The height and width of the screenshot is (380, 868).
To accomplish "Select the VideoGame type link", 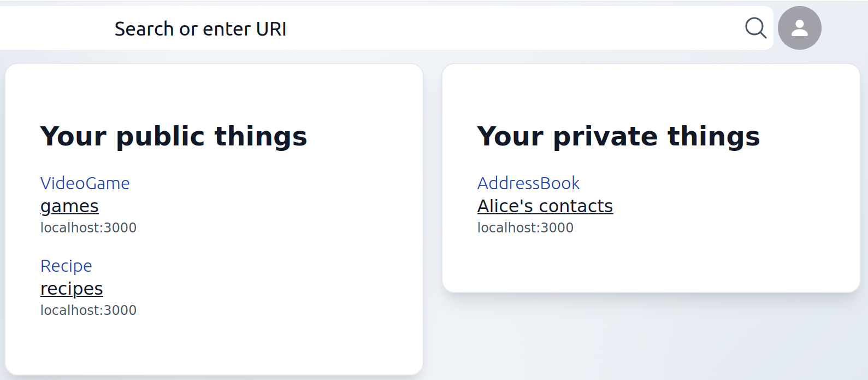I will [x=85, y=183].
